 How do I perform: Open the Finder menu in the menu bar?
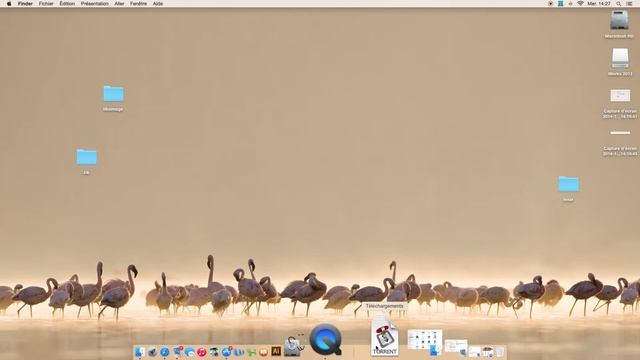point(25,3)
